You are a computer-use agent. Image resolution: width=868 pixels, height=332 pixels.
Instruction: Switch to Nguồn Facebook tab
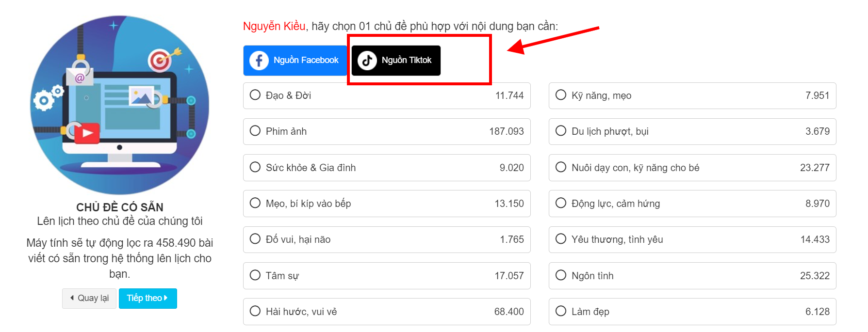(295, 61)
